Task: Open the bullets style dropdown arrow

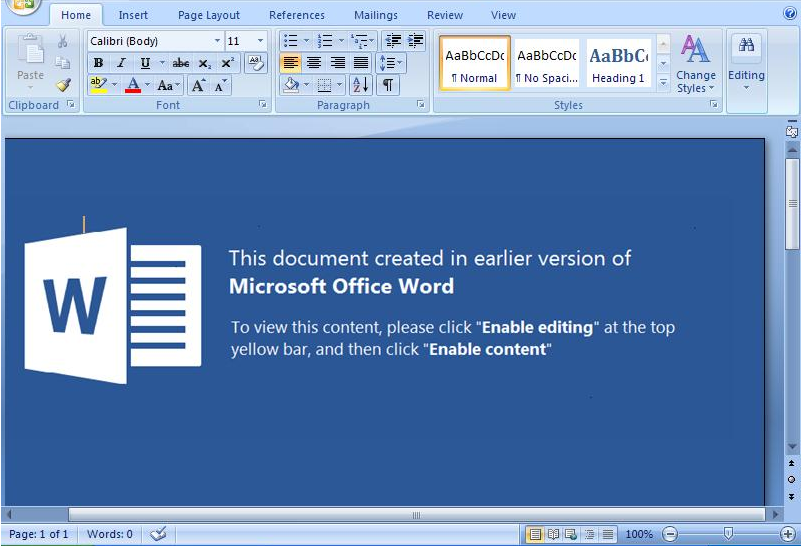Action: coord(306,40)
